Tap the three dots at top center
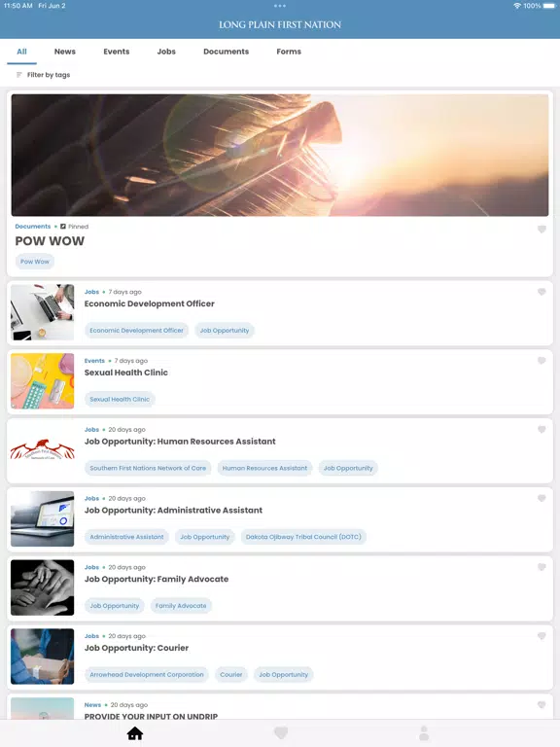 tap(280, 6)
